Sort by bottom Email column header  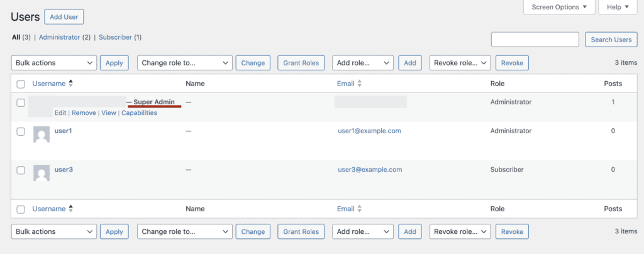(x=346, y=209)
